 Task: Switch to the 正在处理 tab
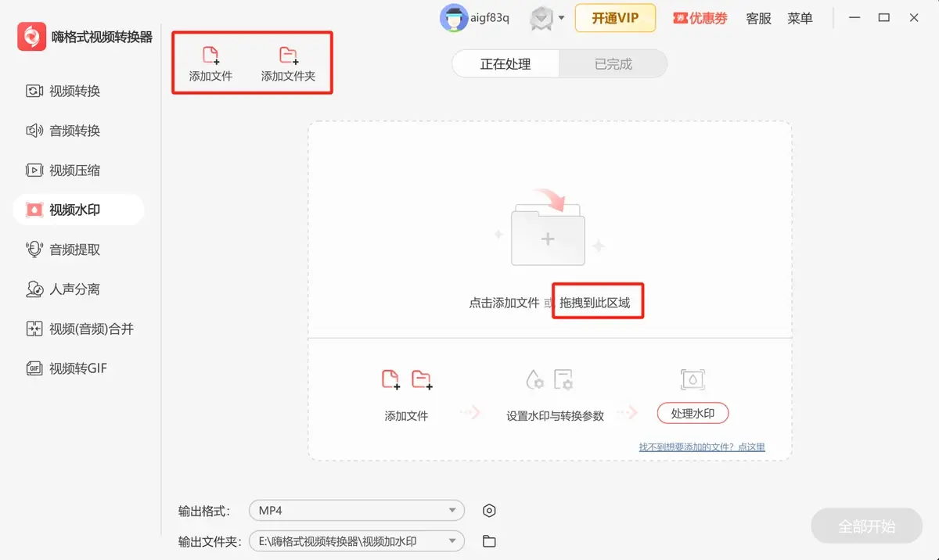point(505,64)
